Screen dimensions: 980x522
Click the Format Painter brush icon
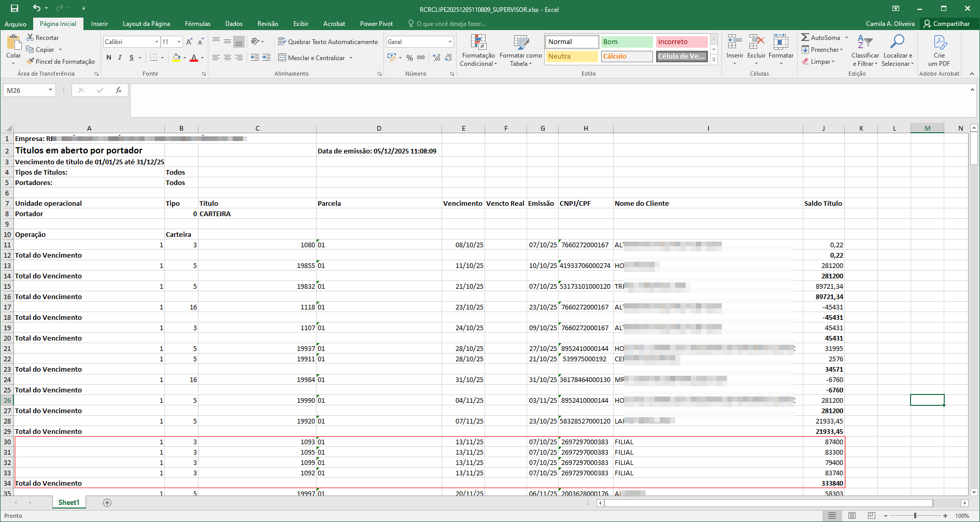tap(31, 62)
